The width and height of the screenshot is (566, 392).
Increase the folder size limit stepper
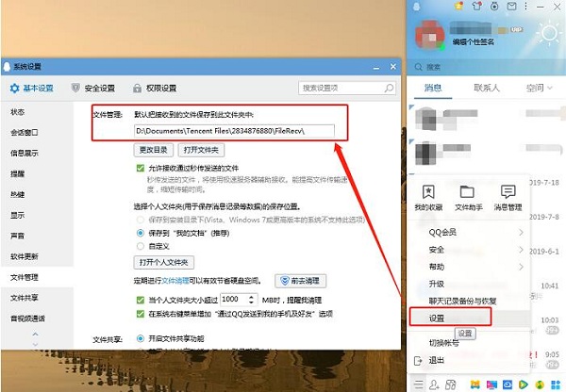tap(251, 297)
